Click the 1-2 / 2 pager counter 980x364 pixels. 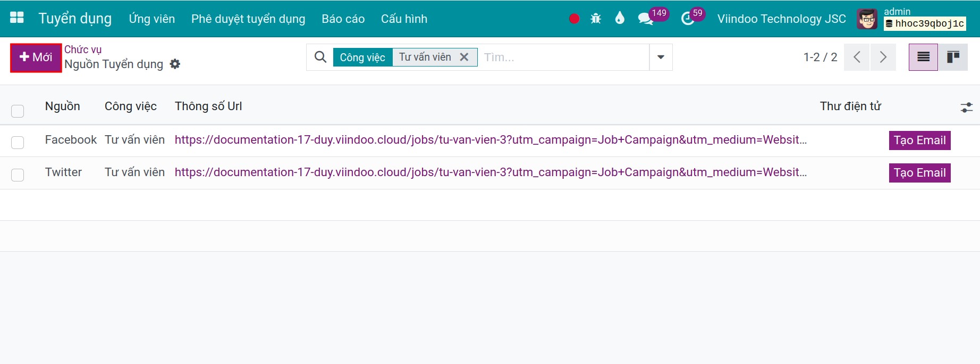[x=820, y=57]
